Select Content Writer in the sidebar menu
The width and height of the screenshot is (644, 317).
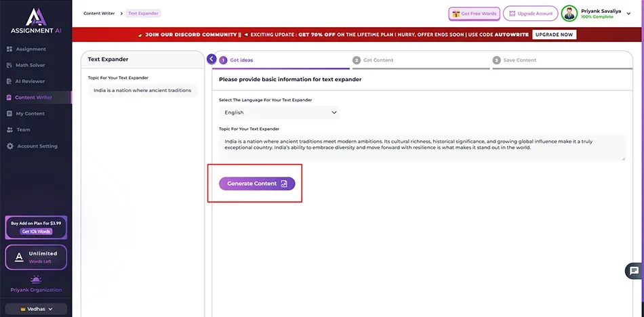click(33, 98)
